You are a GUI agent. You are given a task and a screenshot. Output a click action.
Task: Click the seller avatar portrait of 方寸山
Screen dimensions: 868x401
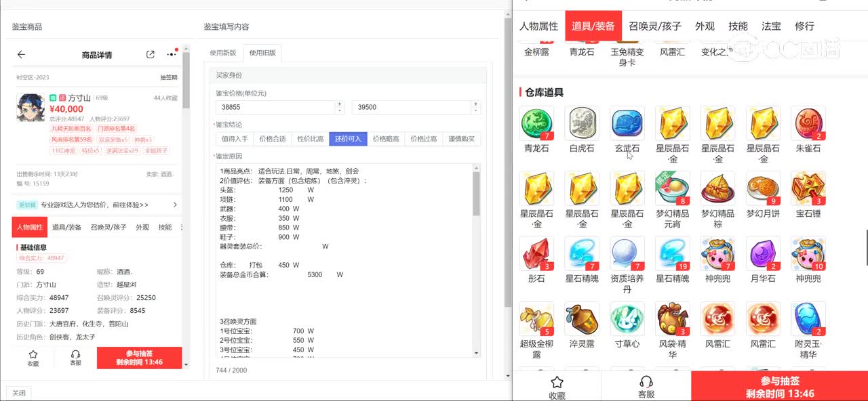point(31,108)
